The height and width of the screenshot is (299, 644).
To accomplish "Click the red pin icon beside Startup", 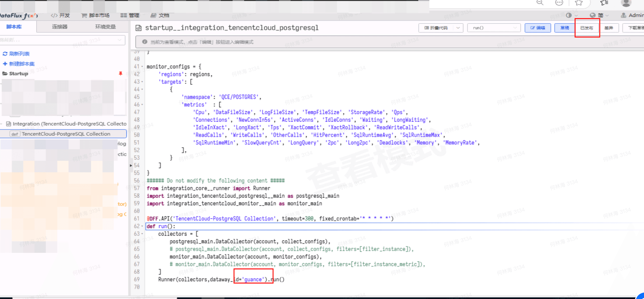I will [121, 73].
